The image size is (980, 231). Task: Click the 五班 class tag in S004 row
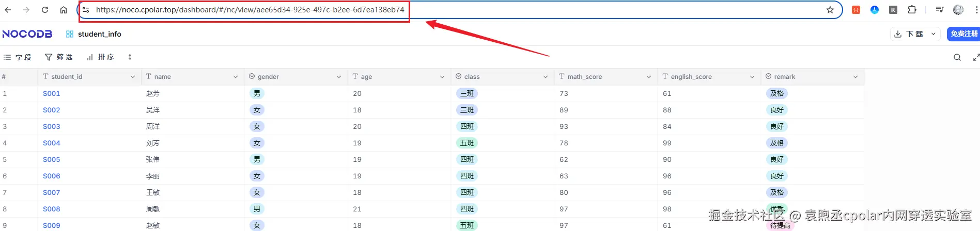pyautogui.click(x=467, y=143)
